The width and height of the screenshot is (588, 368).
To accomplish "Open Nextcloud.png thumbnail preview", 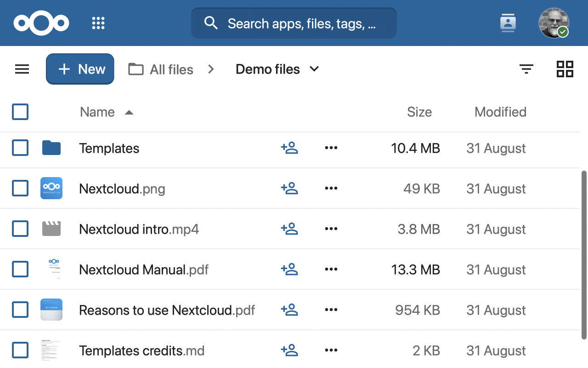I will tap(51, 189).
